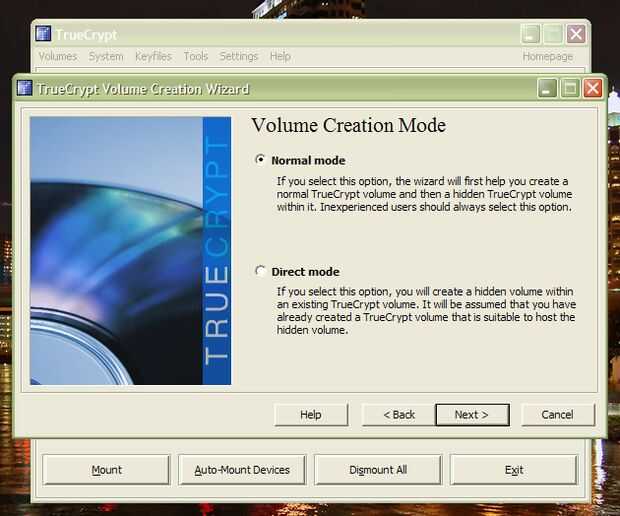Open the Tools menu in TrueCrypt

[196, 57]
